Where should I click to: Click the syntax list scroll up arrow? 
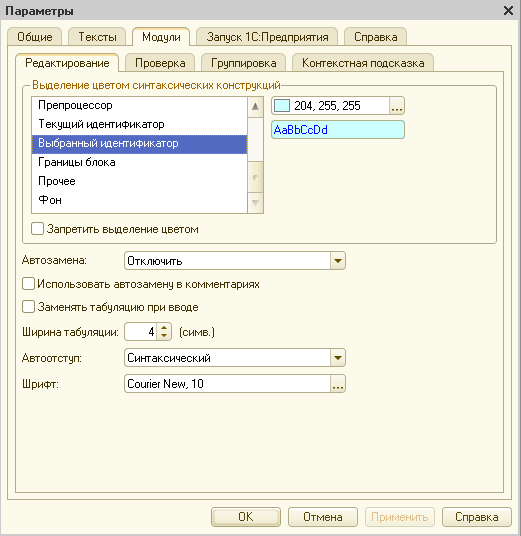pyautogui.click(x=255, y=107)
